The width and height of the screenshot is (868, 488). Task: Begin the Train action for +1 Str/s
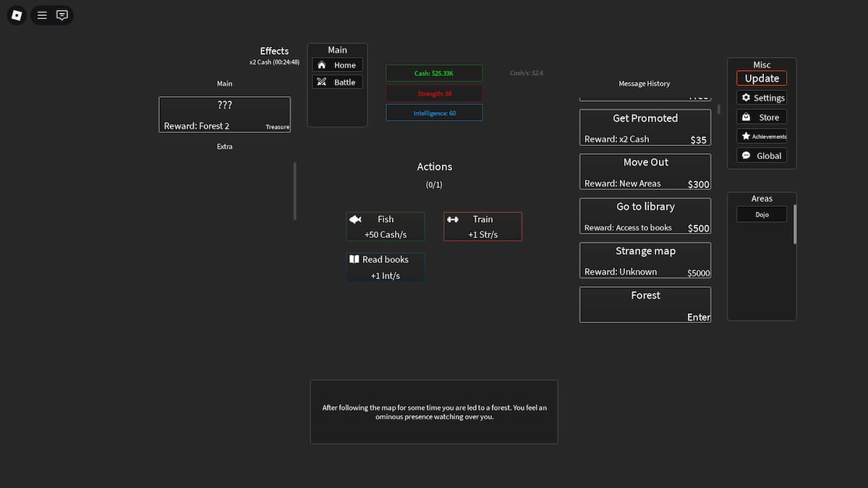tap(482, 226)
